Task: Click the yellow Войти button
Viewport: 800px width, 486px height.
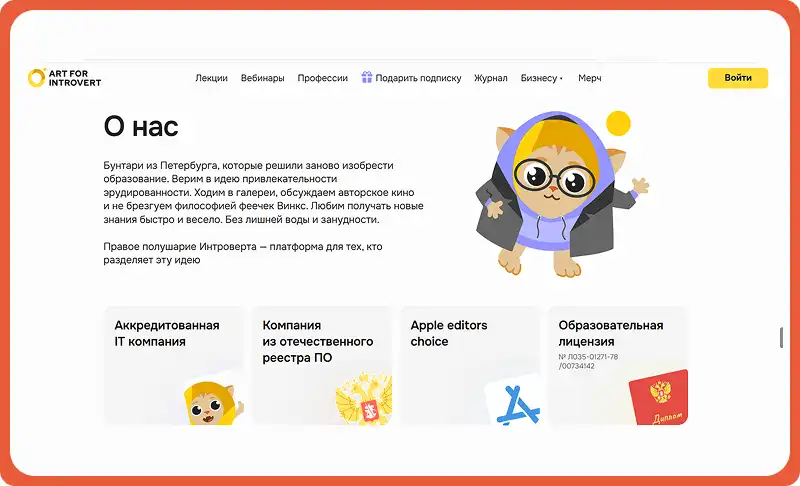Action: [x=738, y=78]
